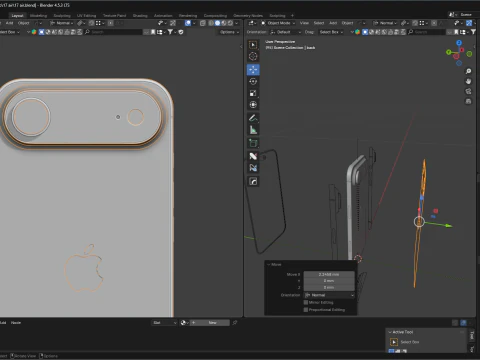Image resolution: width=480 pixels, height=360 pixels.
Task: Select the Select Box tool in the right viewport toolbar
Action: tap(253, 45)
